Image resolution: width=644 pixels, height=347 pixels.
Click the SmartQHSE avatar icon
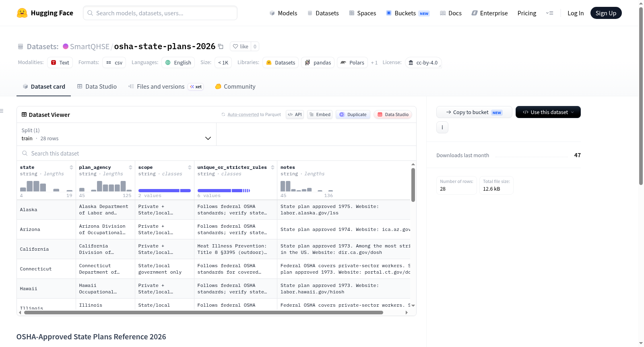tap(66, 46)
